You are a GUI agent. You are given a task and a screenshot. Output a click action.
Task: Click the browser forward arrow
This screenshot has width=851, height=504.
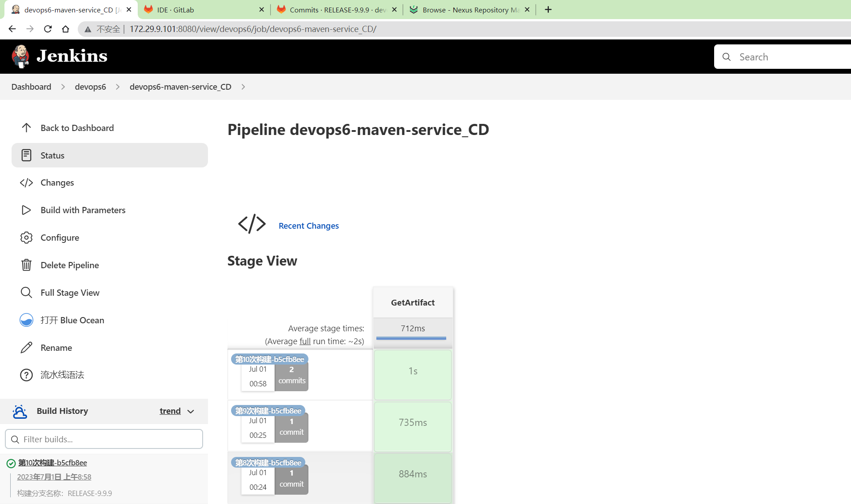pos(30,29)
